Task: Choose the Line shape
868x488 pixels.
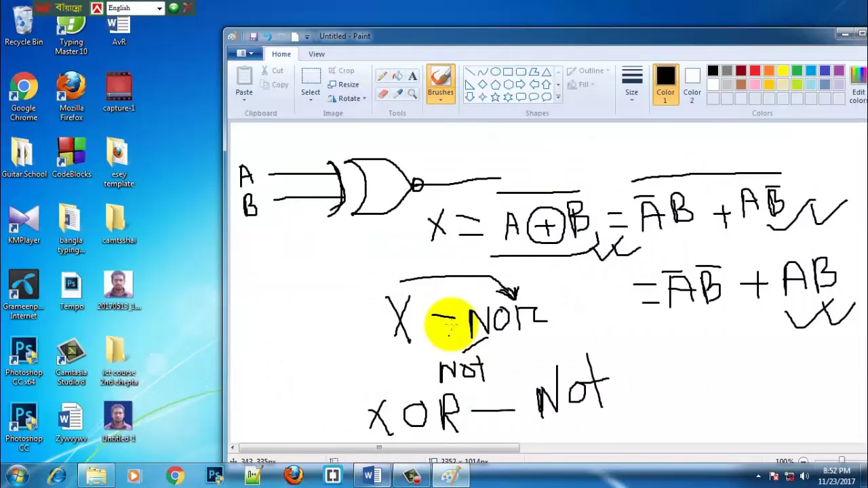Action: coord(470,72)
